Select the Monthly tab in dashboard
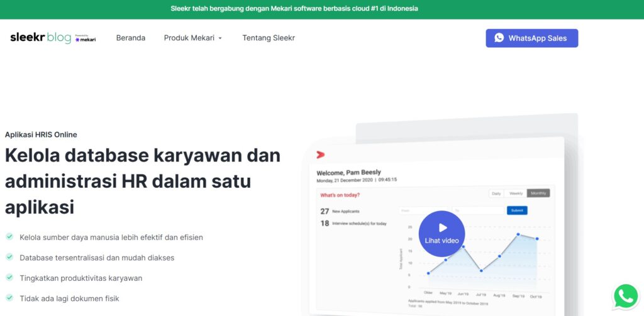 coord(538,193)
